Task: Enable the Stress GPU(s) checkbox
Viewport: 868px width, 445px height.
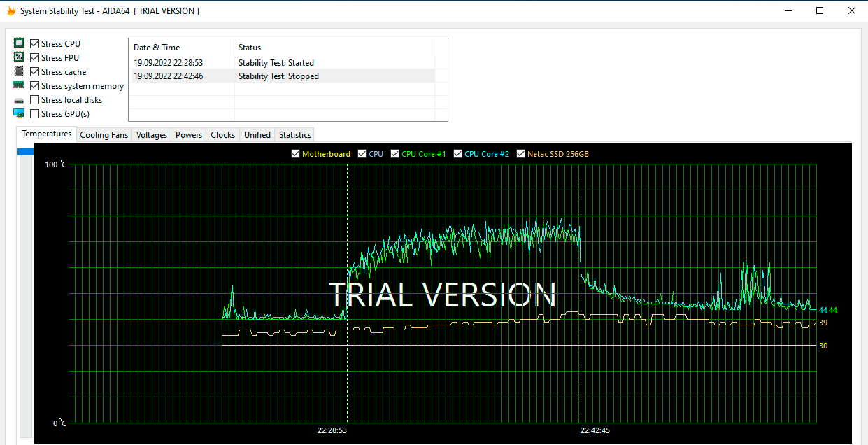Action: coord(35,114)
